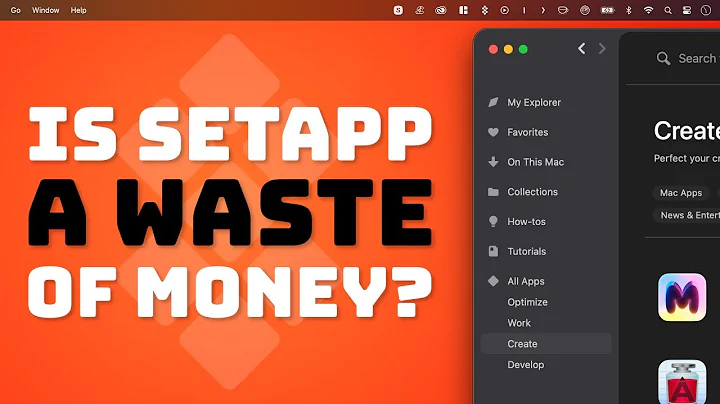Viewport: 720px width, 404px height.
Task: Open the Help menu
Action: tap(79, 10)
